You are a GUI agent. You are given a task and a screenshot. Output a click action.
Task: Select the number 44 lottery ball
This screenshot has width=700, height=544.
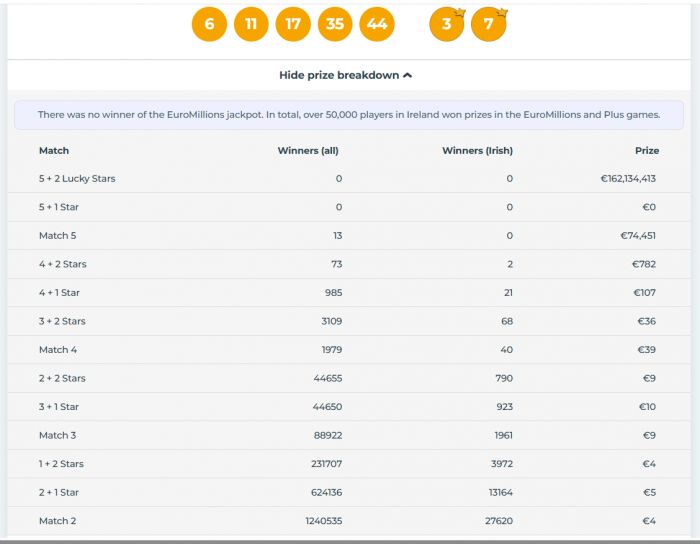point(377,24)
